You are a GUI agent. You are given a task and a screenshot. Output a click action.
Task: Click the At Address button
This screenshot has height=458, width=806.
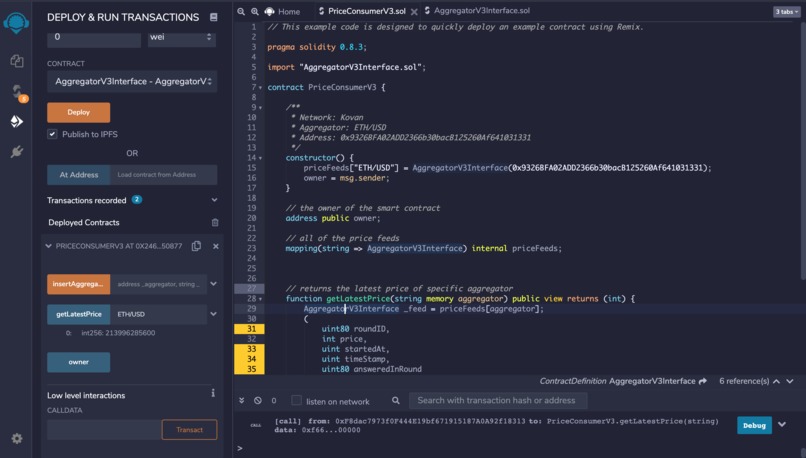click(x=79, y=175)
